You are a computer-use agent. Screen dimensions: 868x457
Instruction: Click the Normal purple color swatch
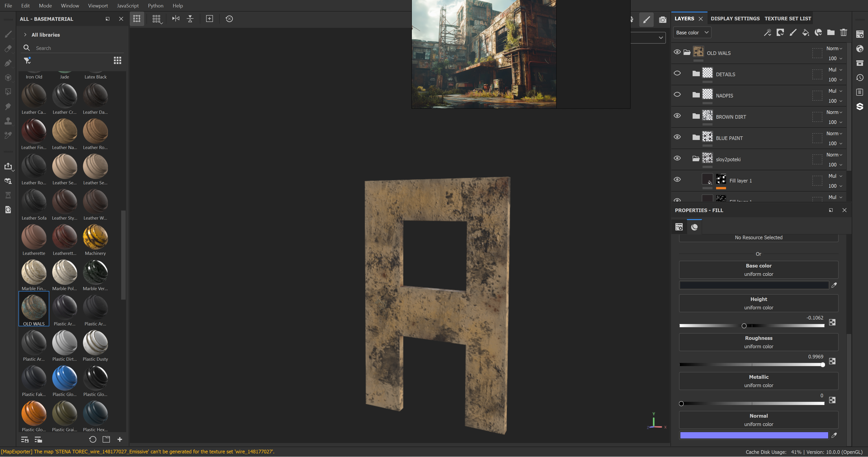coord(754,436)
